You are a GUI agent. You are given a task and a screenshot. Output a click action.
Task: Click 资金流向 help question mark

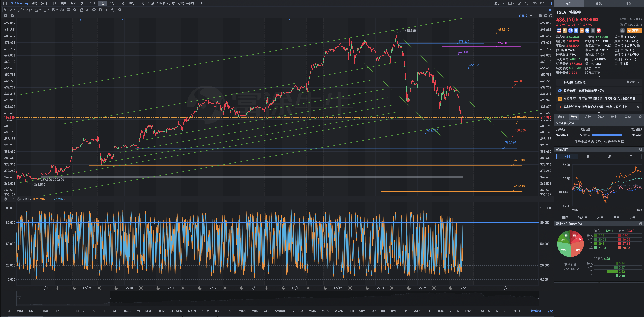click(x=641, y=149)
